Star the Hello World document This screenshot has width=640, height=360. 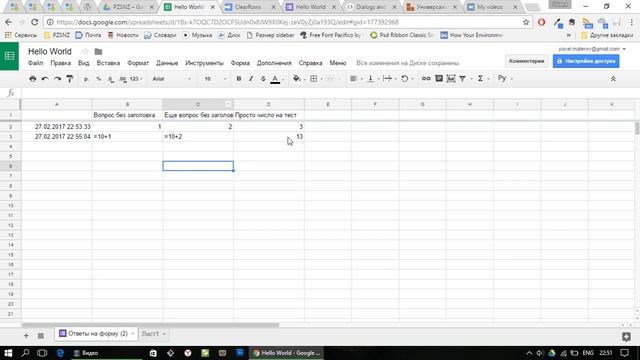tap(85, 51)
